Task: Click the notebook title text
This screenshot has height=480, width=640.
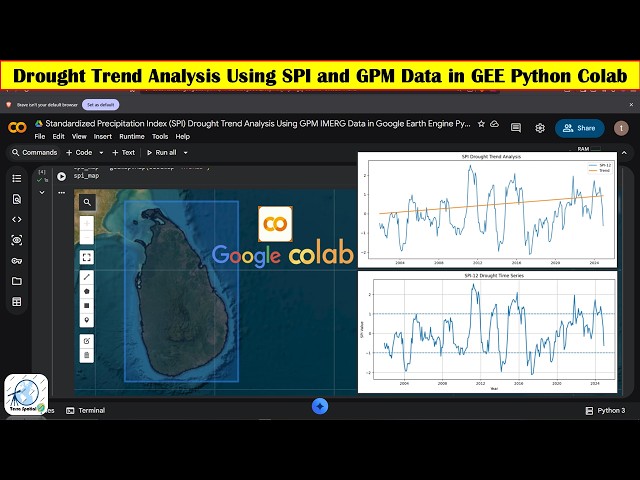Action: (x=258, y=124)
